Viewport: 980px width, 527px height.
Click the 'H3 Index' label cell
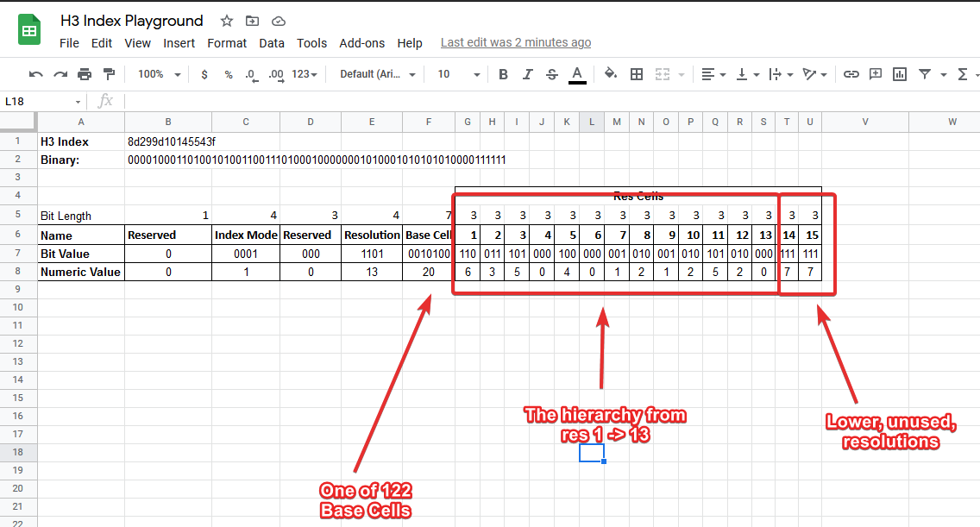(80, 142)
